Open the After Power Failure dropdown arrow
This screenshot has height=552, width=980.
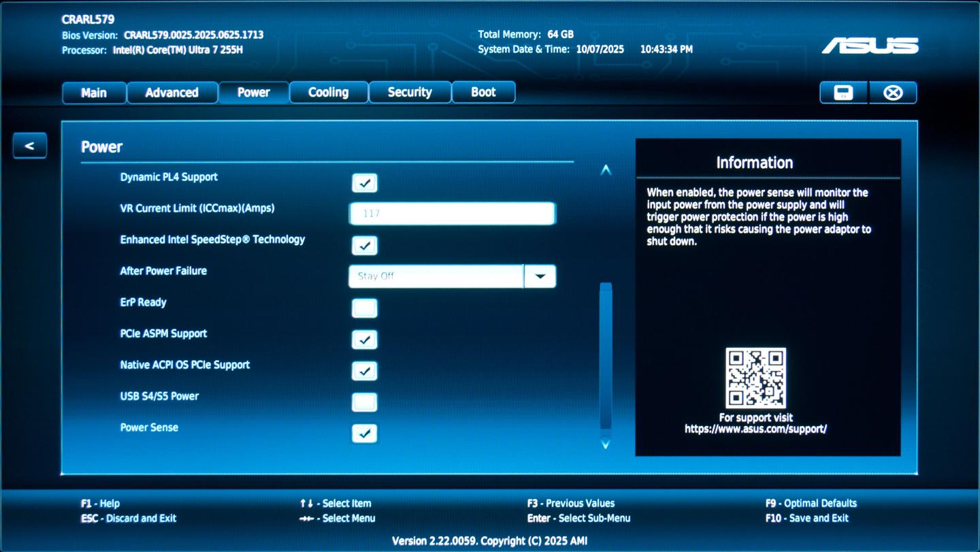(540, 276)
